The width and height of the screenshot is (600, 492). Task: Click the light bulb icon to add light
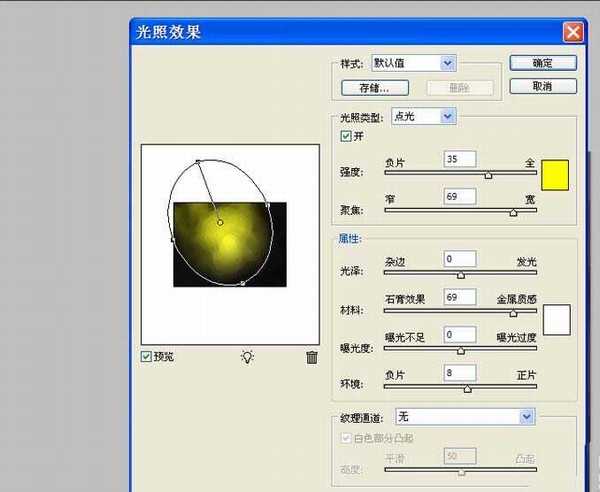(248, 357)
